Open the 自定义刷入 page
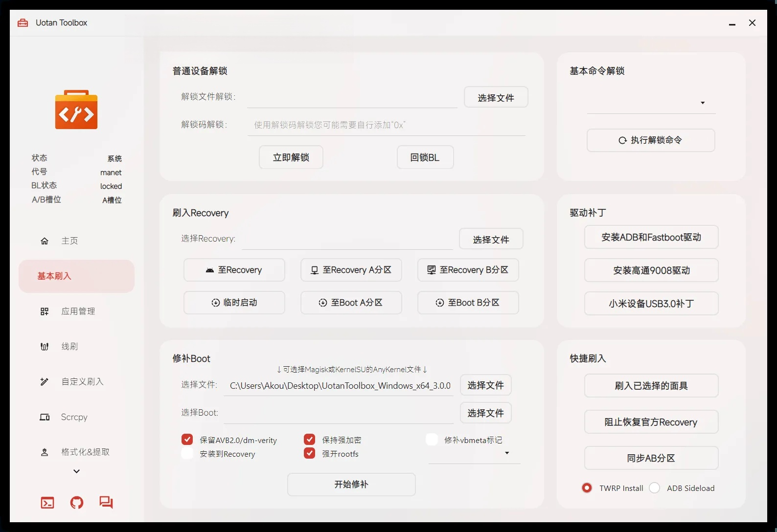 (x=76, y=382)
